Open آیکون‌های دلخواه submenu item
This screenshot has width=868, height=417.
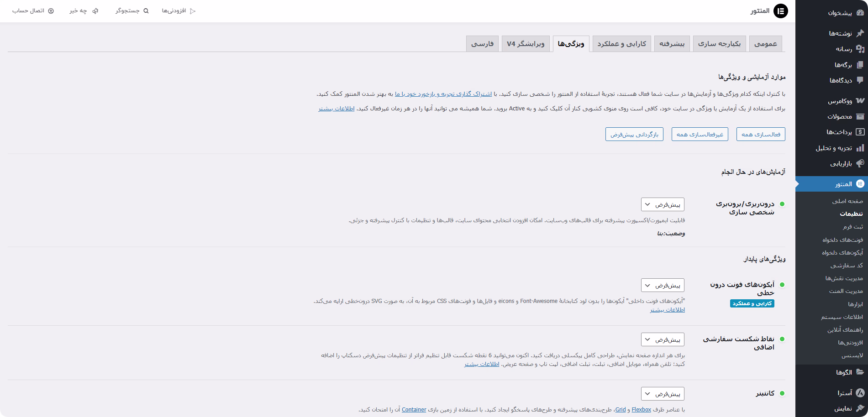click(843, 253)
